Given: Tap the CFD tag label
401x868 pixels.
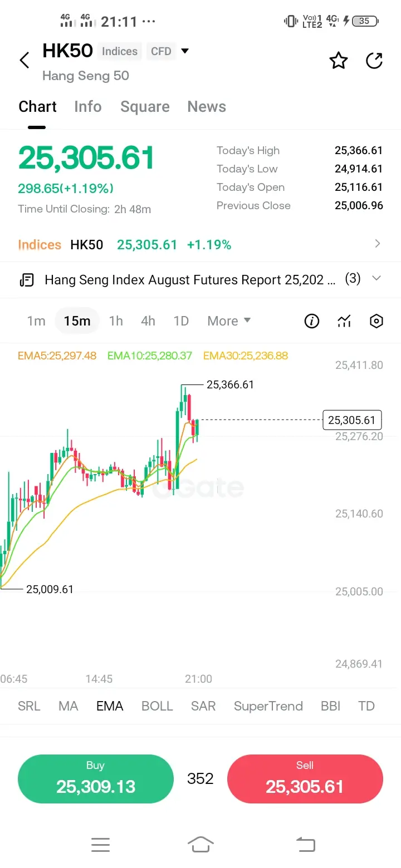Looking at the screenshot, I should pyautogui.click(x=161, y=51).
